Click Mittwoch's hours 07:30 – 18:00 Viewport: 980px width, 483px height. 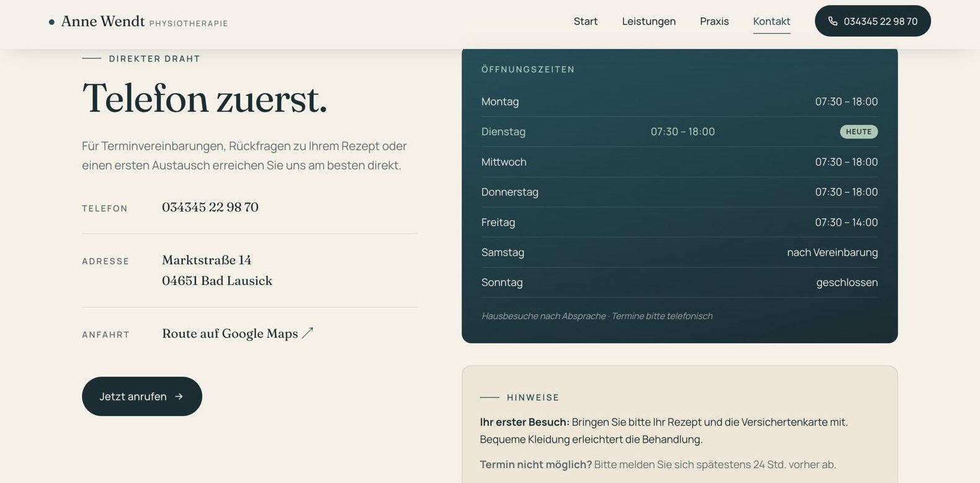tap(847, 162)
